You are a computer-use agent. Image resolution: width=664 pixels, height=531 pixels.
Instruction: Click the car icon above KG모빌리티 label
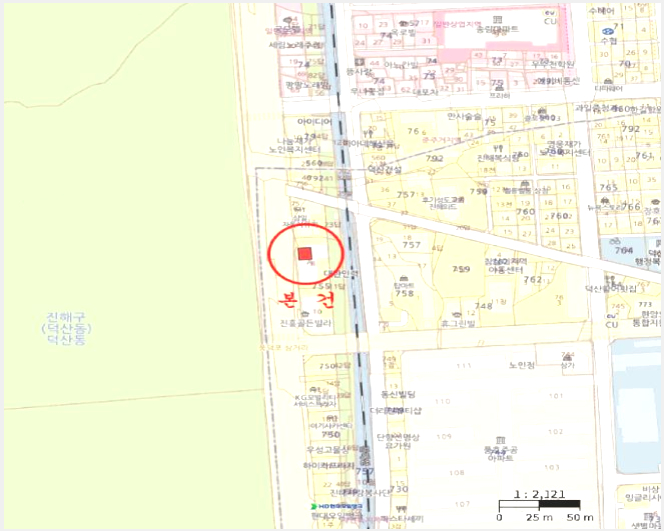(x=315, y=389)
